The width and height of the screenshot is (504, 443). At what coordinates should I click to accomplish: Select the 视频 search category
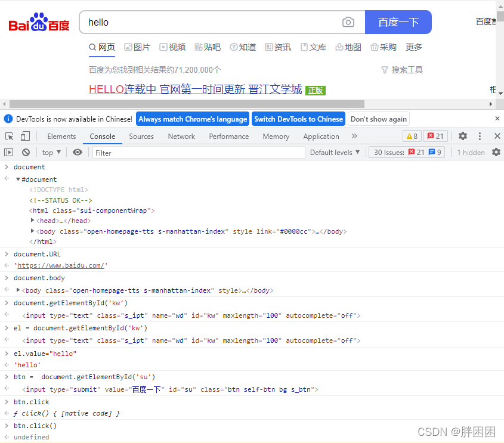(172, 47)
